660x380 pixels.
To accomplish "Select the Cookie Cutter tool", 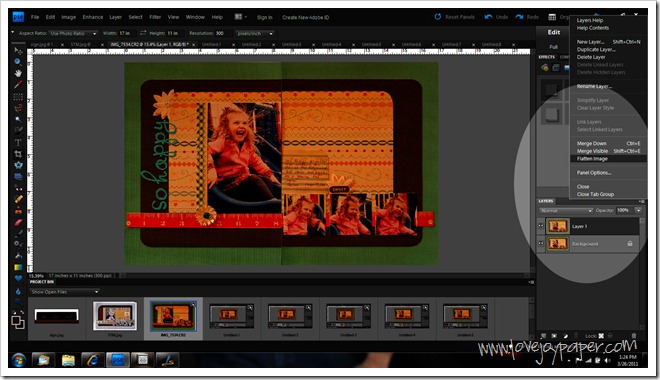I will [18, 165].
